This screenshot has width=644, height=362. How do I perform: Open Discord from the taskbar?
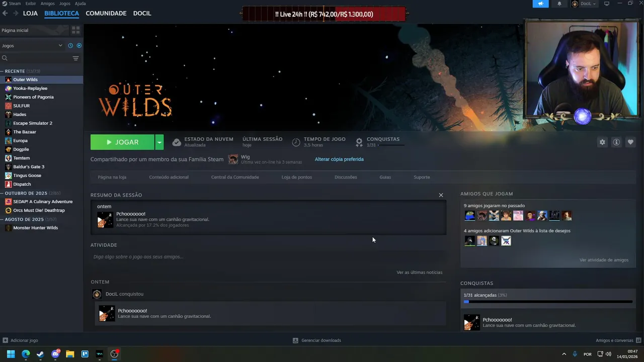coord(55,354)
